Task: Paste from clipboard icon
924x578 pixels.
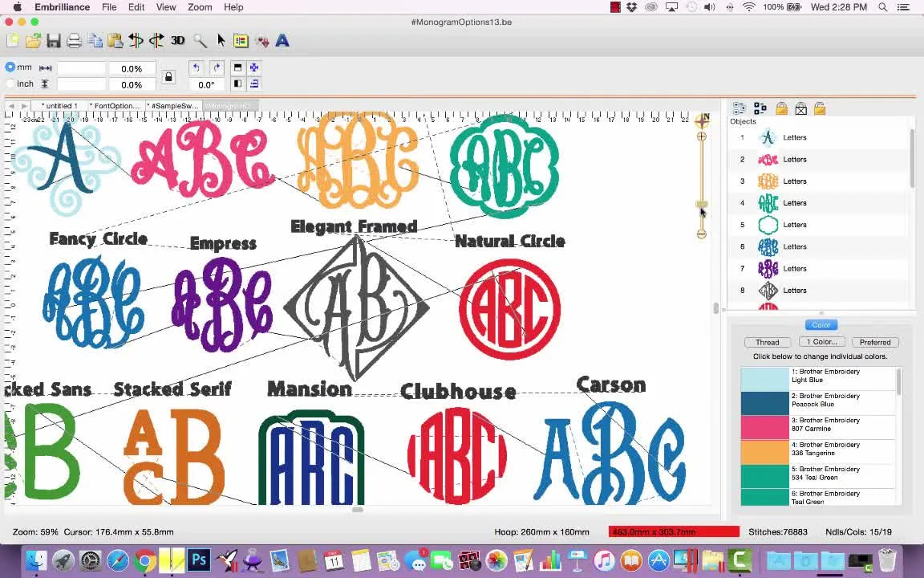Action: click(x=115, y=41)
